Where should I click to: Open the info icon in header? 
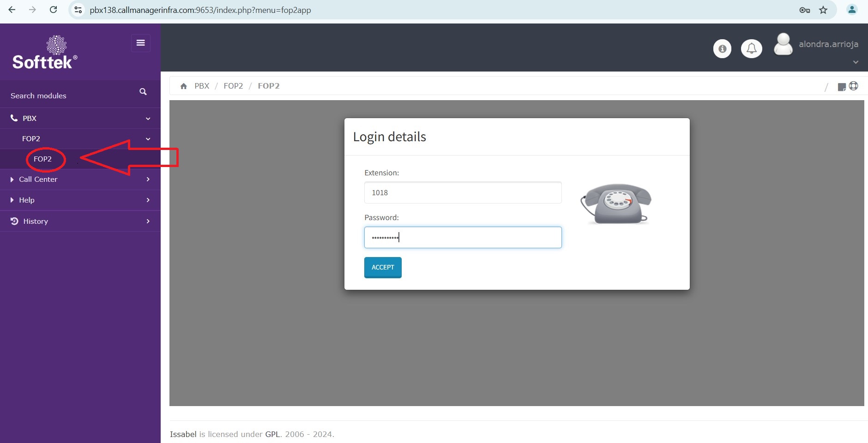click(x=722, y=48)
